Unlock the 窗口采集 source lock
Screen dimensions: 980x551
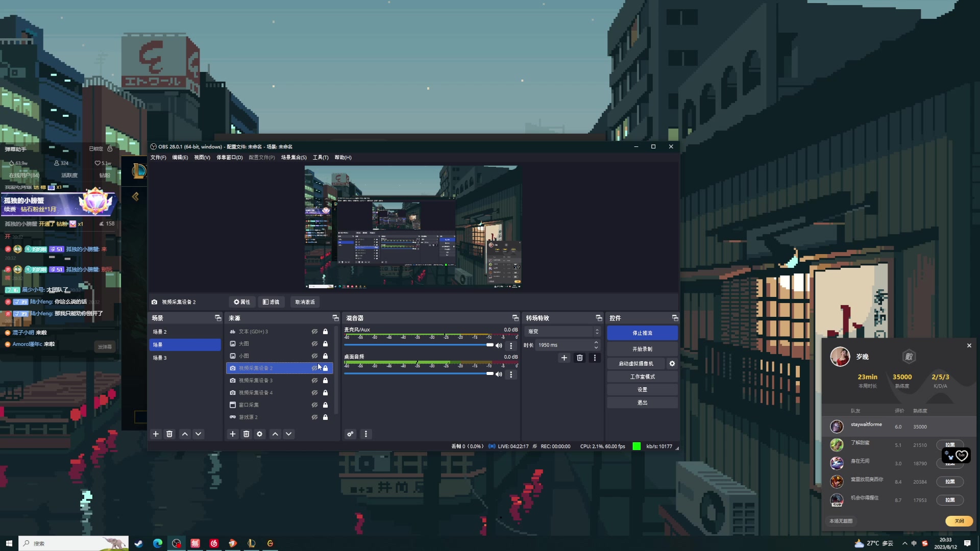pos(325,405)
